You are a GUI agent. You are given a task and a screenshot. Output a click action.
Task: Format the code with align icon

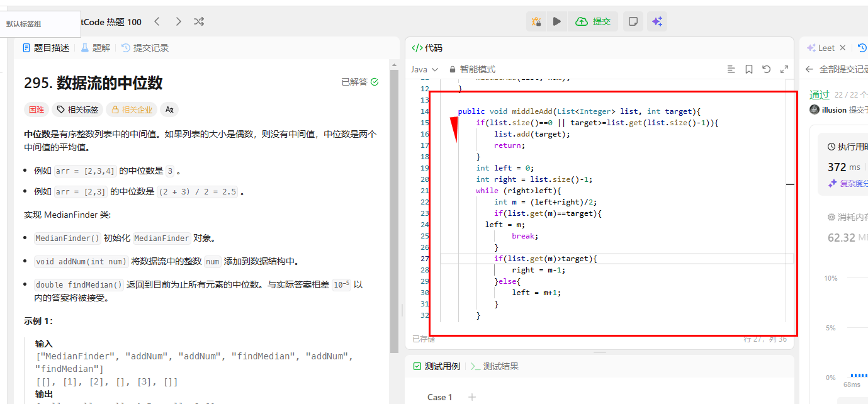point(731,69)
